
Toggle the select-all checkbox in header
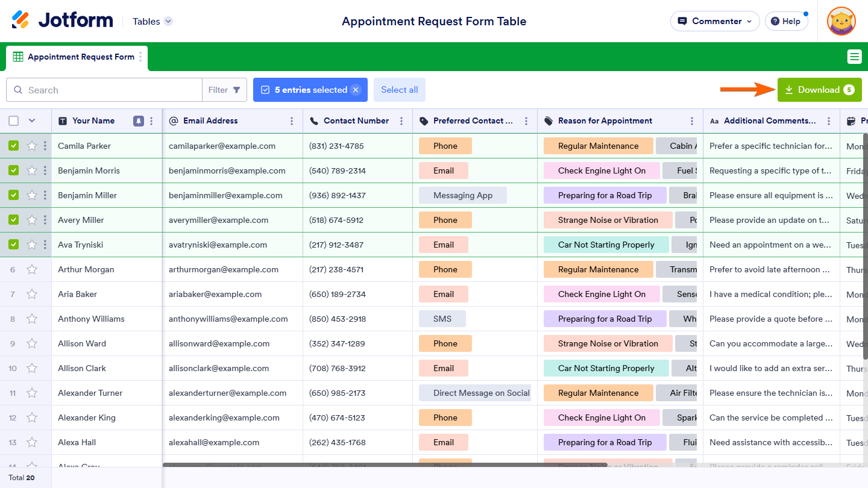tap(14, 121)
